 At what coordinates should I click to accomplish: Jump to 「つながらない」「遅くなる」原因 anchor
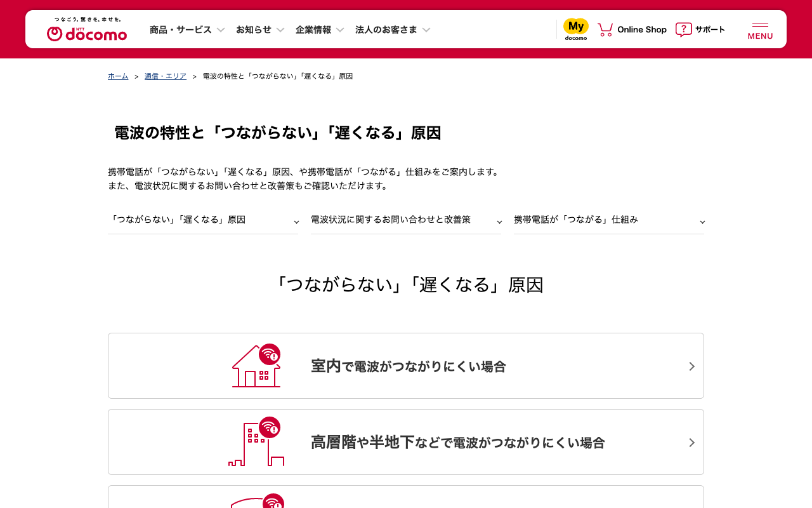coord(203,220)
